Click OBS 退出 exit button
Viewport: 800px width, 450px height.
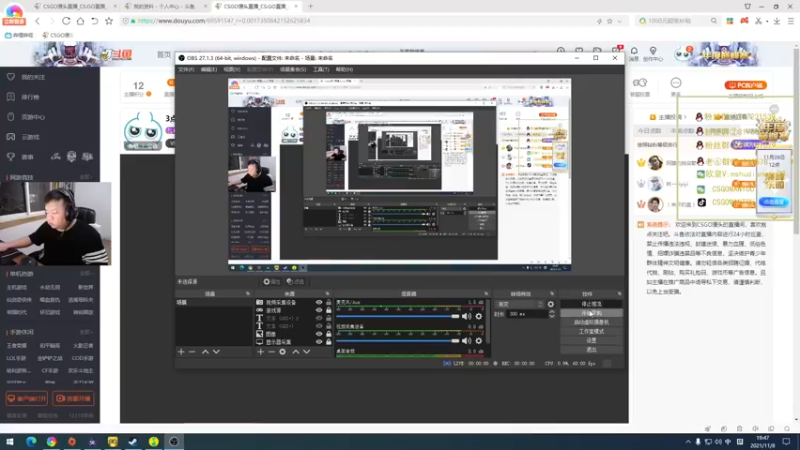click(x=591, y=349)
